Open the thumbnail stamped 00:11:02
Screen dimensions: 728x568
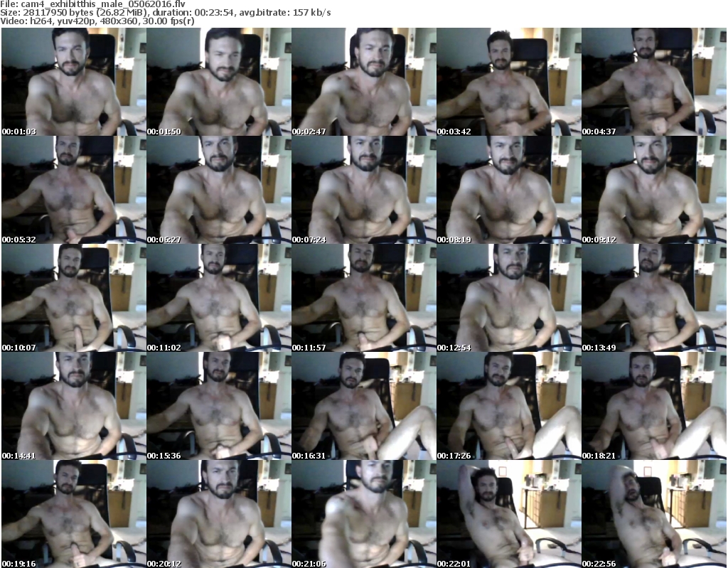point(219,298)
